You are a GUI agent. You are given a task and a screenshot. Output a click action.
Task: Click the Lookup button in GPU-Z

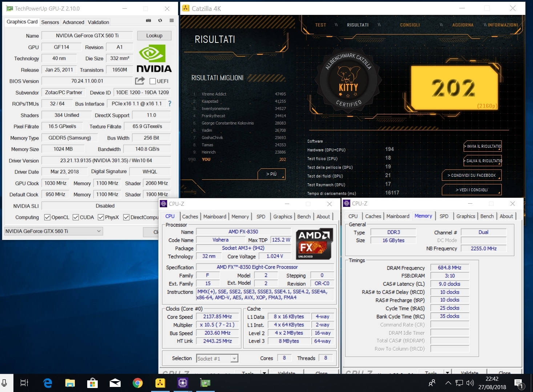pyautogui.click(x=154, y=36)
